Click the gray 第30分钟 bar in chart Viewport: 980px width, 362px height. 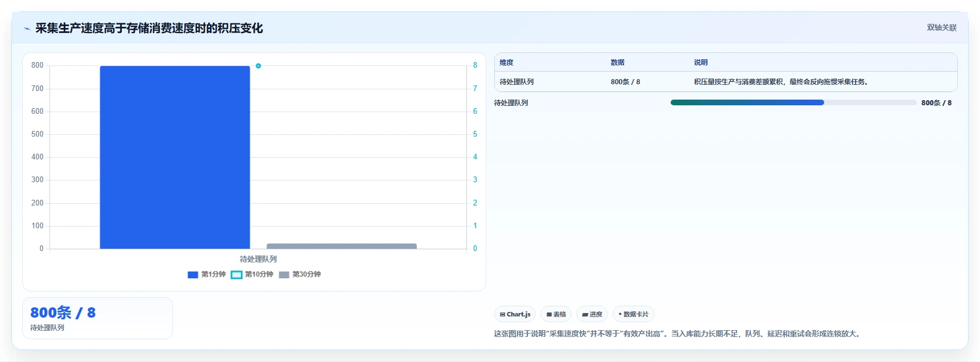tap(342, 246)
